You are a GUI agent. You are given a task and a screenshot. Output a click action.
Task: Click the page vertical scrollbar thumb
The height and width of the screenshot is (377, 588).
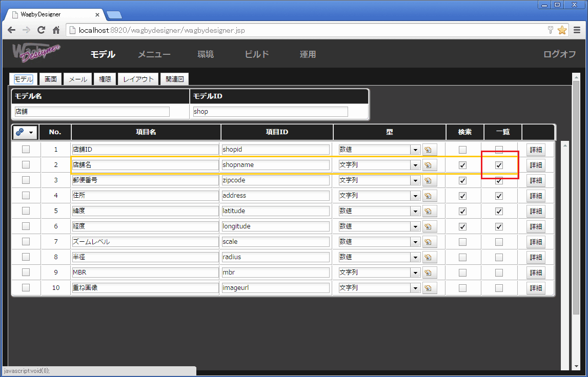(x=576, y=197)
